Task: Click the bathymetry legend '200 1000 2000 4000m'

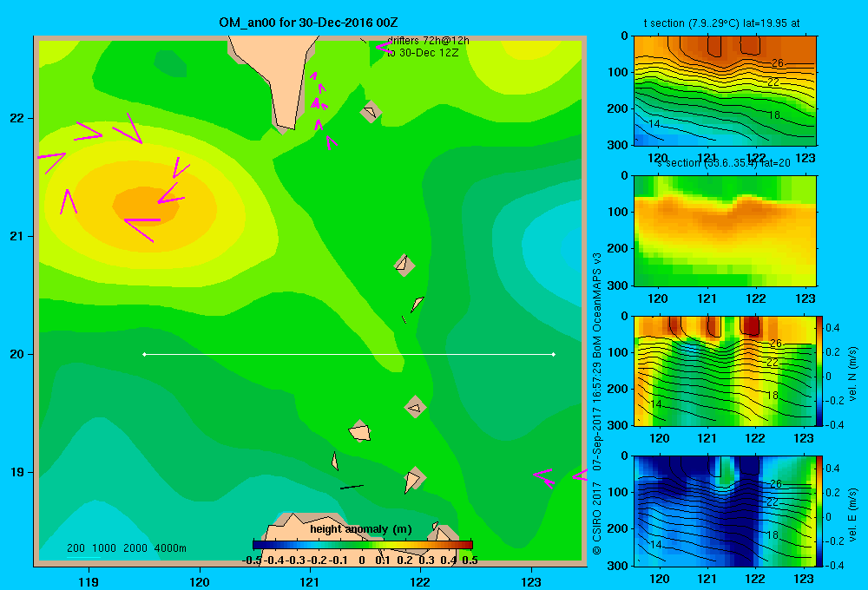Action: pos(126,548)
